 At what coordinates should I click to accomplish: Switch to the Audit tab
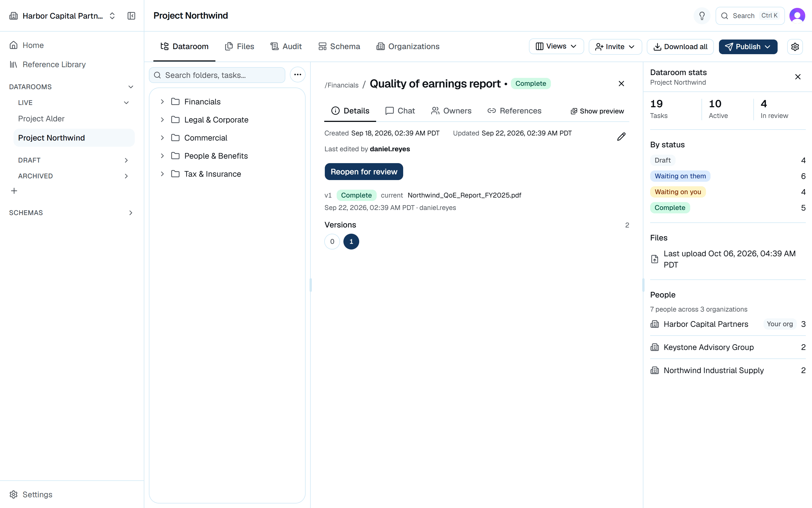pyautogui.click(x=286, y=46)
